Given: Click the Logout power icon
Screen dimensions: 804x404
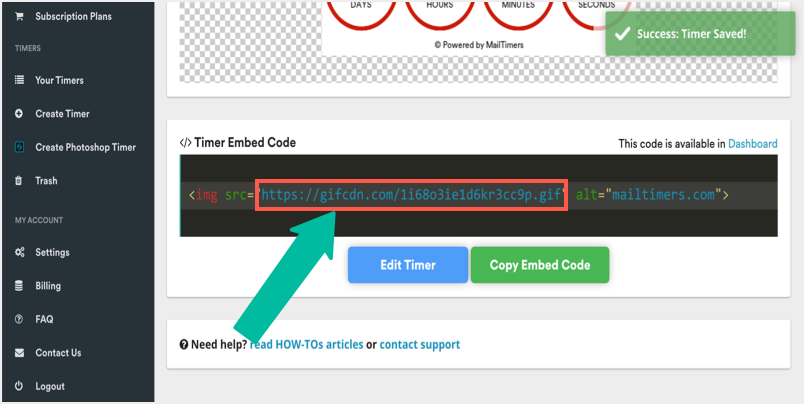Looking at the screenshot, I should point(19,386).
